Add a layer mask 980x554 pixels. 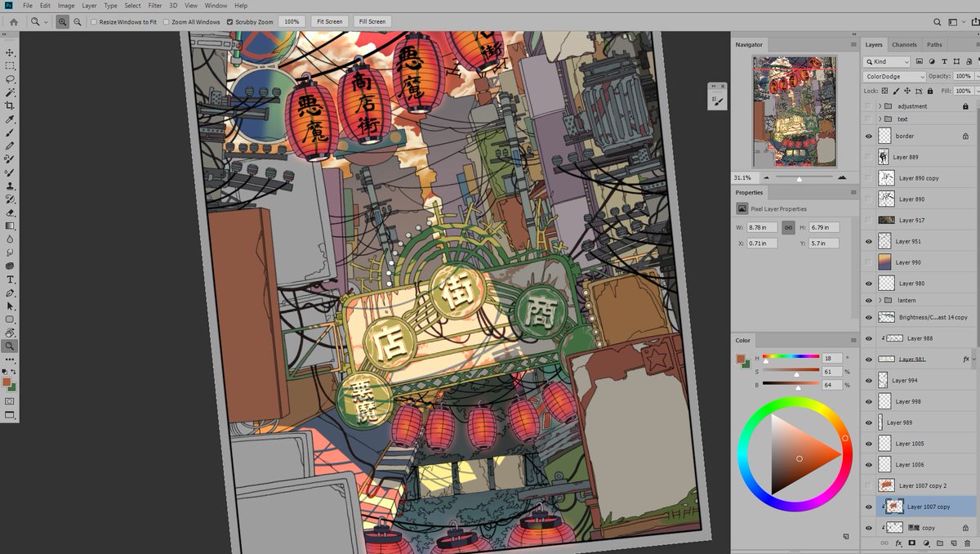[x=912, y=543]
